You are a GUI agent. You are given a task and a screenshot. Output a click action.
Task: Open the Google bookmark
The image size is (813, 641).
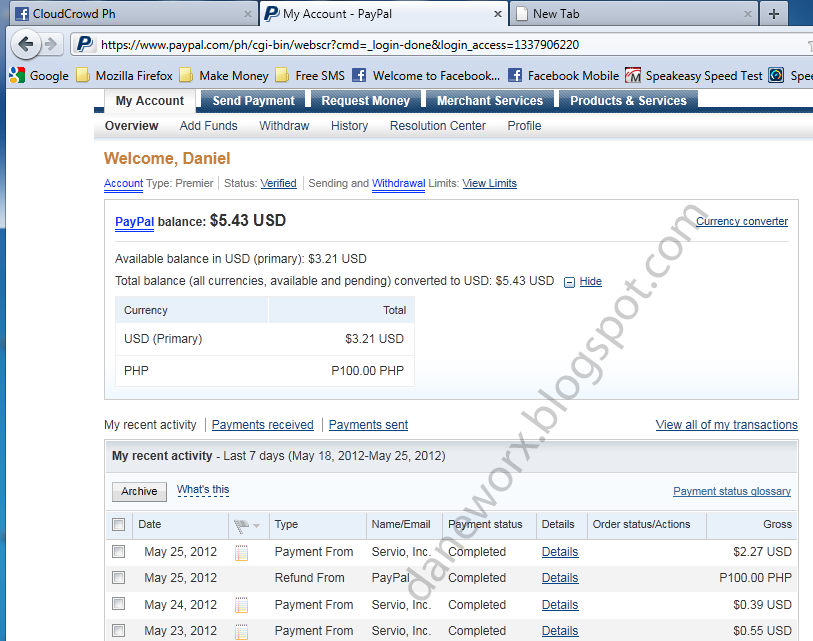(x=39, y=76)
